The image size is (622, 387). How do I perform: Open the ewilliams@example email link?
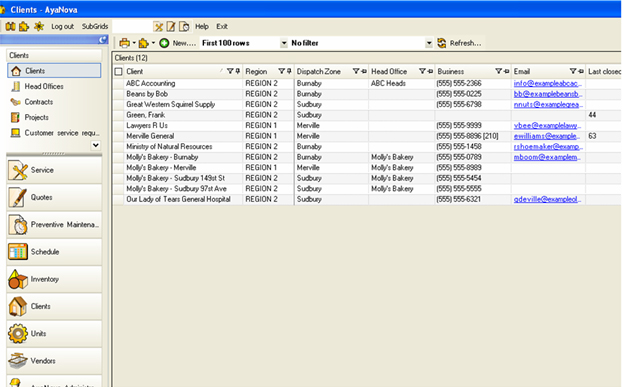pyautogui.click(x=547, y=136)
